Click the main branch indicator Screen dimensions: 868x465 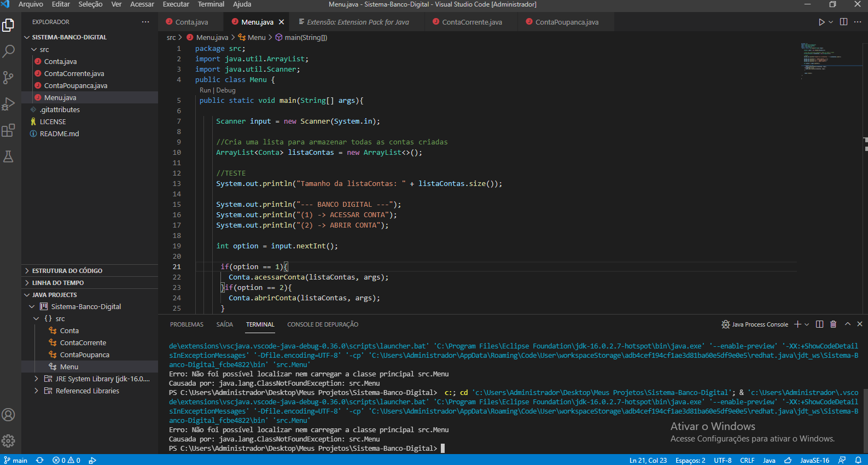[x=15, y=460]
